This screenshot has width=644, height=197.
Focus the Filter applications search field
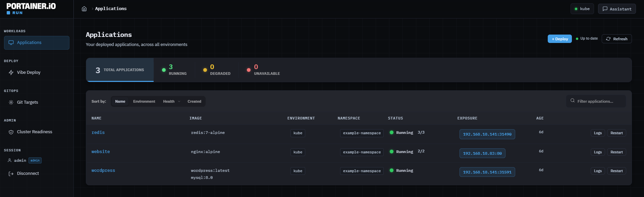(596, 101)
